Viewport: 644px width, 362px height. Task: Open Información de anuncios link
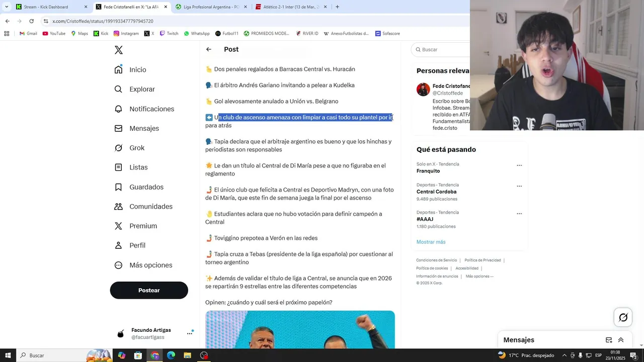point(437,276)
